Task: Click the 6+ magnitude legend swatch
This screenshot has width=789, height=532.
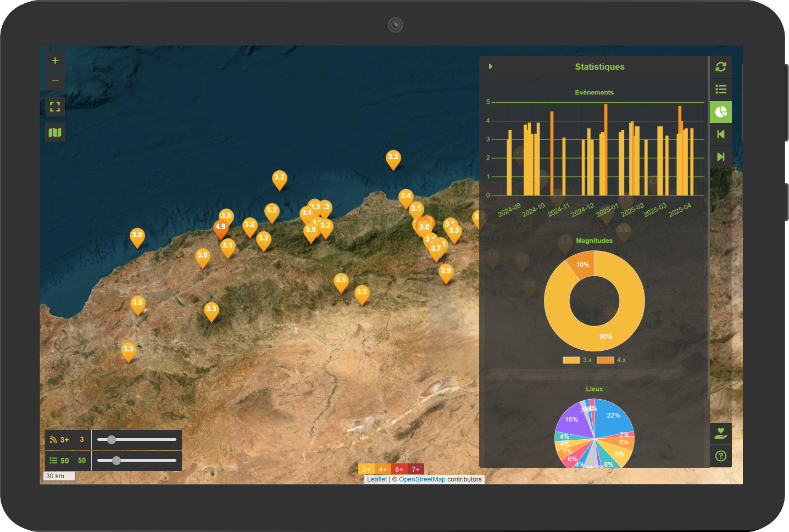Action: click(399, 469)
